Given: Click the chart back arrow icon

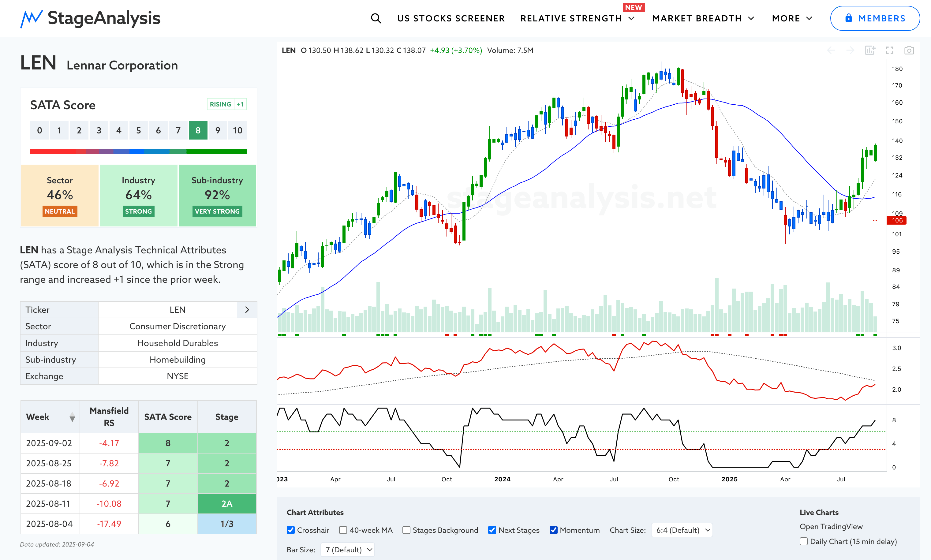Looking at the screenshot, I should (831, 50).
